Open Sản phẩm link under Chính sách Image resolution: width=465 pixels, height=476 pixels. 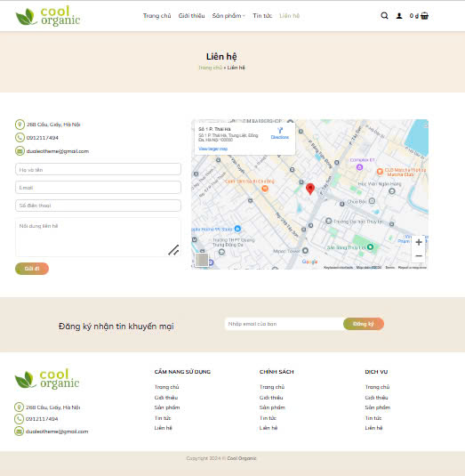[272, 407]
